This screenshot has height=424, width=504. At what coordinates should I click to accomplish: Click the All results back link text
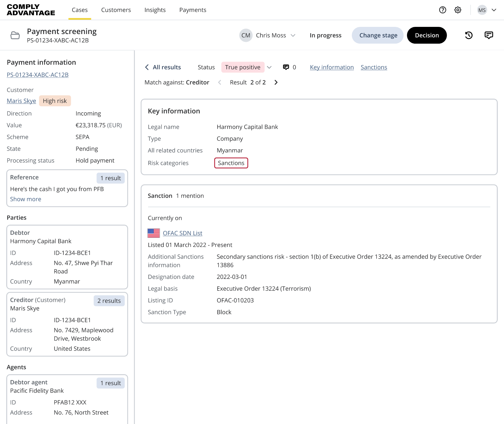(x=167, y=67)
